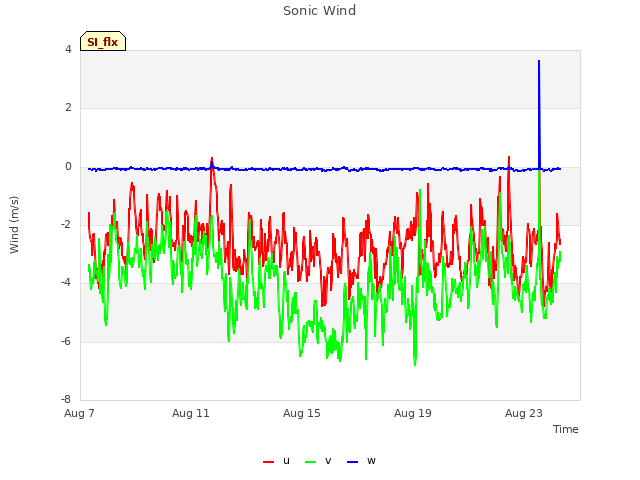Click the Aug 7 x-axis label
This screenshot has height=480, width=640.
point(79,413)
